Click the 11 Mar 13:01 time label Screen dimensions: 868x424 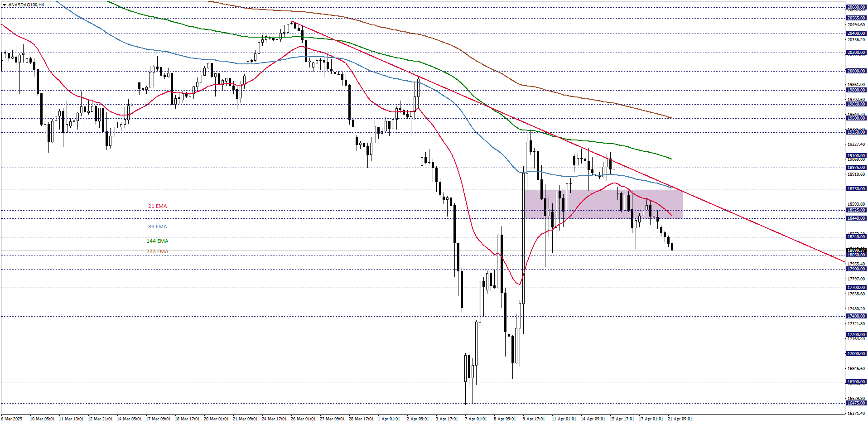point(71,419)
